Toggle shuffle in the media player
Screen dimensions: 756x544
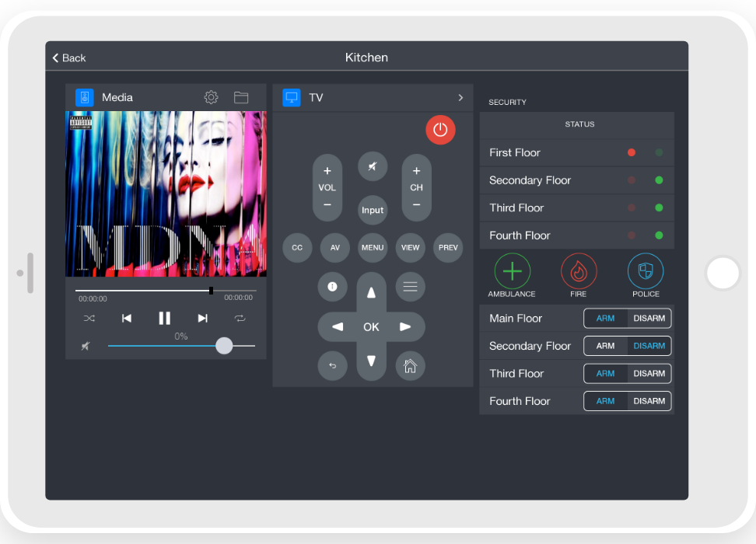pyautogui.click(x=89, y=318)
